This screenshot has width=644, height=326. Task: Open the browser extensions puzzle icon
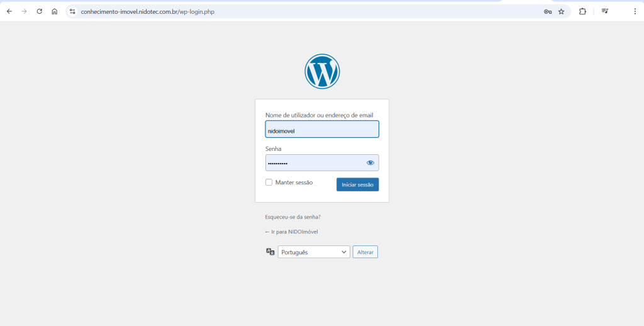click(x=582, y=11)
